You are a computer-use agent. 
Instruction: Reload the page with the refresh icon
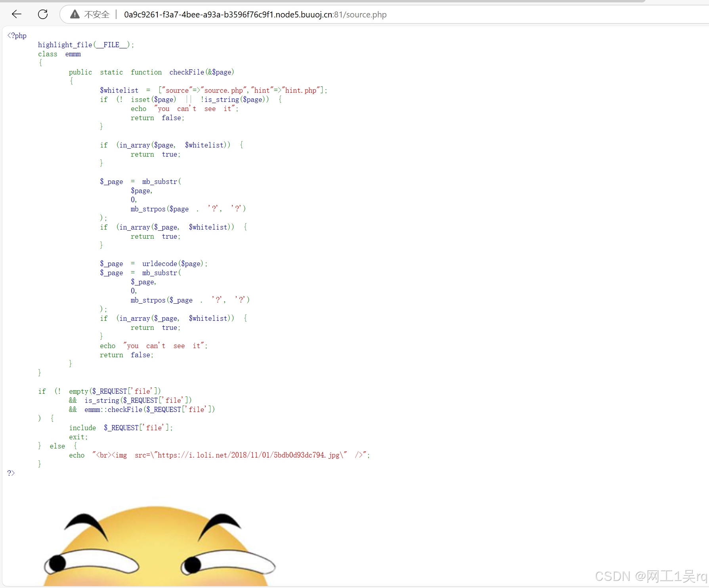[x=43, y=14]
